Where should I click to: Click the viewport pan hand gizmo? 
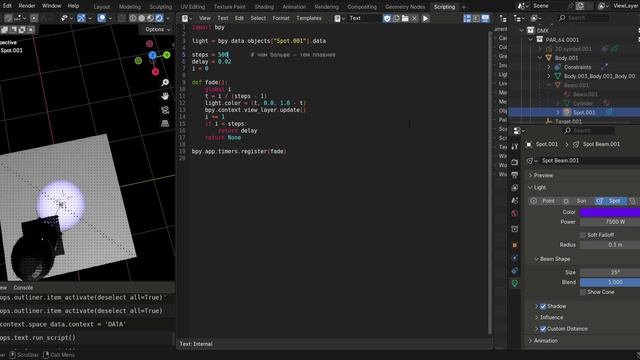click(165, 96)
